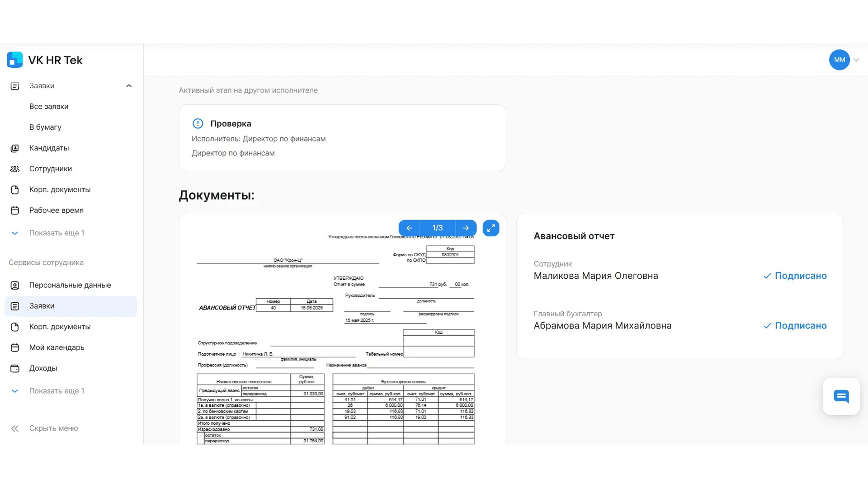Expand the upper Показать еще 1 chevron
The height and width of the screenshot is (488, 868).
[15, 233]
